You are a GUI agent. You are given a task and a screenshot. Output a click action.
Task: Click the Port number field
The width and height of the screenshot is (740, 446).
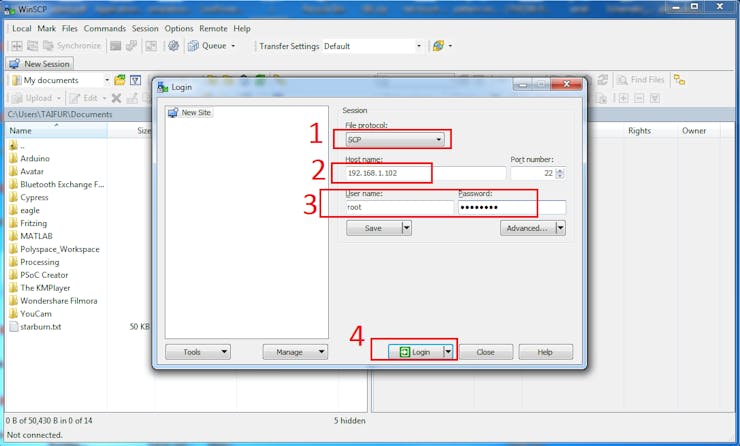(533, 173)
